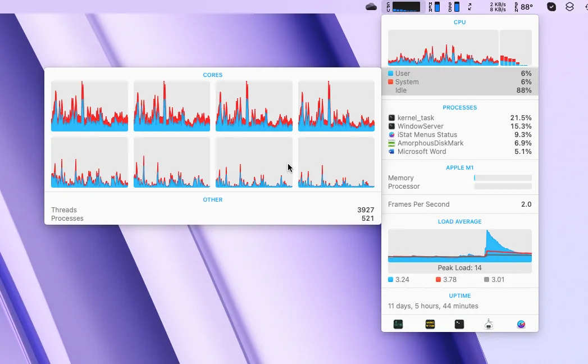588x364 pixels.
Task: Open the colorful browser shortcut at panel bottom
Action: tap(520, 324)
